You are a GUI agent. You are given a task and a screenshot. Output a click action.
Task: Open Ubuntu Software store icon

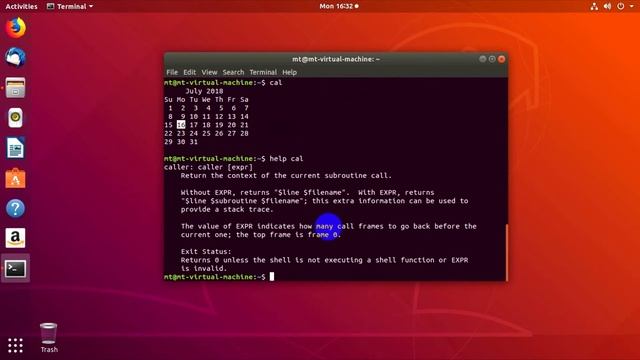click(16, 178)
